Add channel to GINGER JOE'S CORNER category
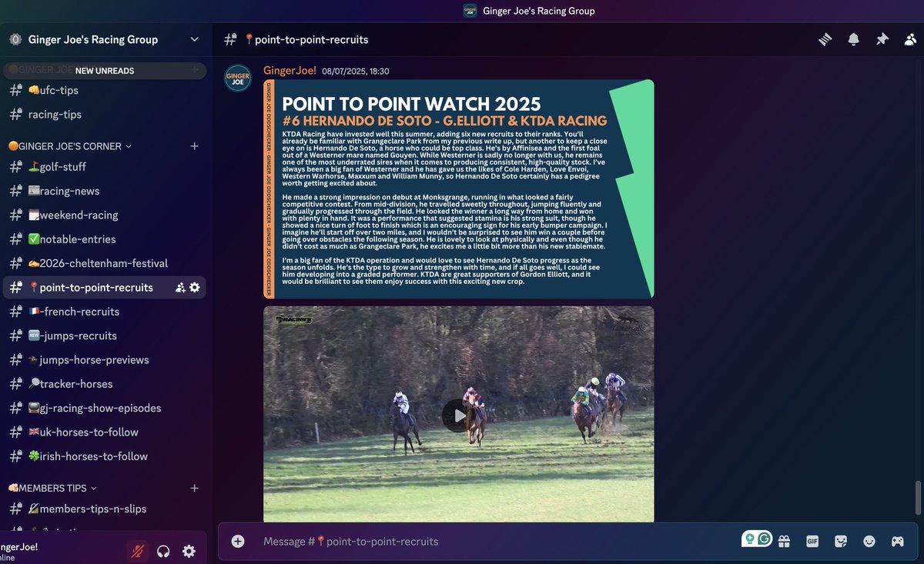This screenshot has height=564, width=924. pos(195,146)
